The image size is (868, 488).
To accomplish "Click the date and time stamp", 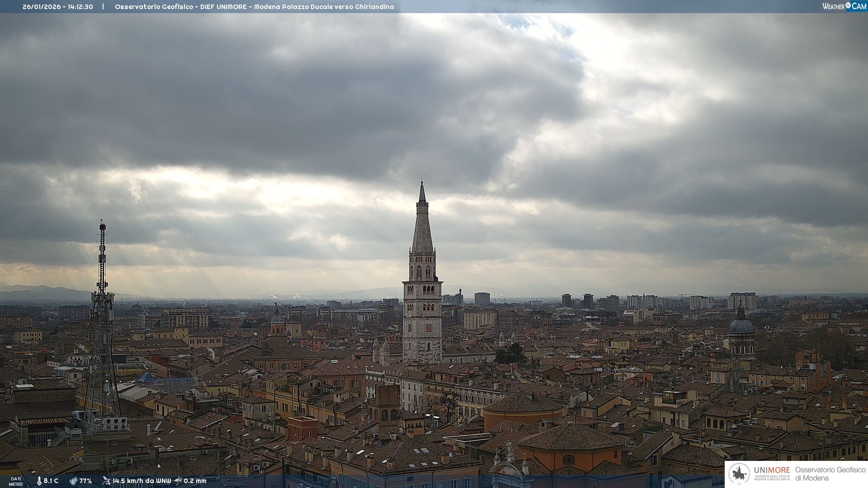I will (x=58, y=7).
